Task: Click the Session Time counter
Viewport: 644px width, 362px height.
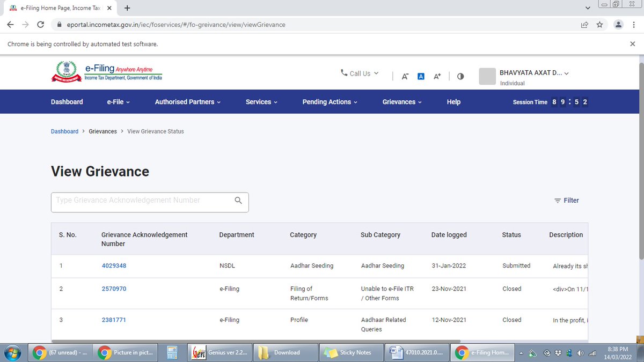Action: (x=551, y=102)
